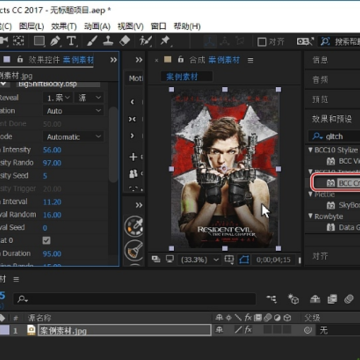
Task: Click the jpg file icon of layer 1
Action: (31, 330)
